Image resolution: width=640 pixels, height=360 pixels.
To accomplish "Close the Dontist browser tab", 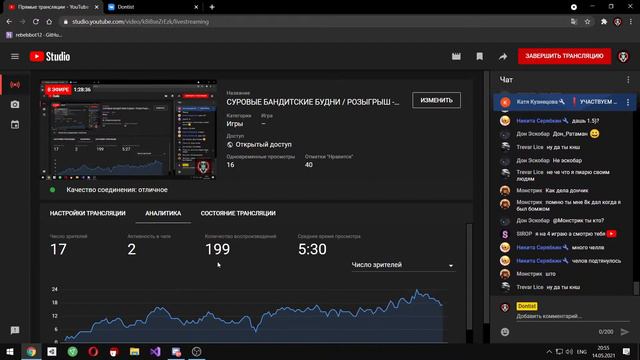I will 196,7.
